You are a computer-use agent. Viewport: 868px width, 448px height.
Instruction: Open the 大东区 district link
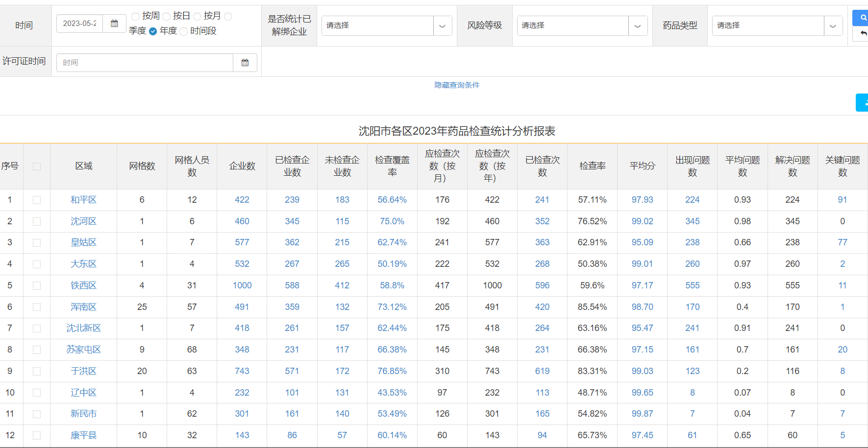click(83, 264)
